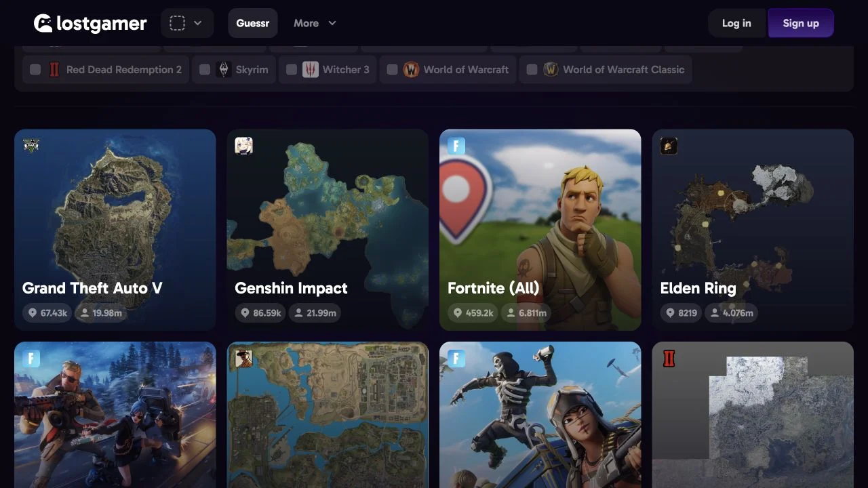Click the "86.59k" locations stat
This screenshot has height=488, width=868.
pyautogui.click(x=260, y=313)
